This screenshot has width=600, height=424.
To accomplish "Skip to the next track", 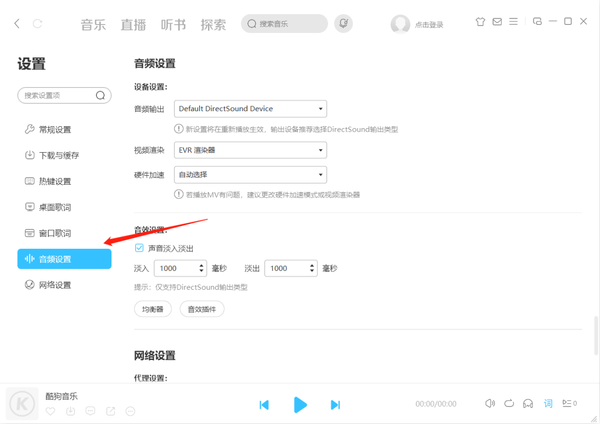I will [x=335, y=404].
